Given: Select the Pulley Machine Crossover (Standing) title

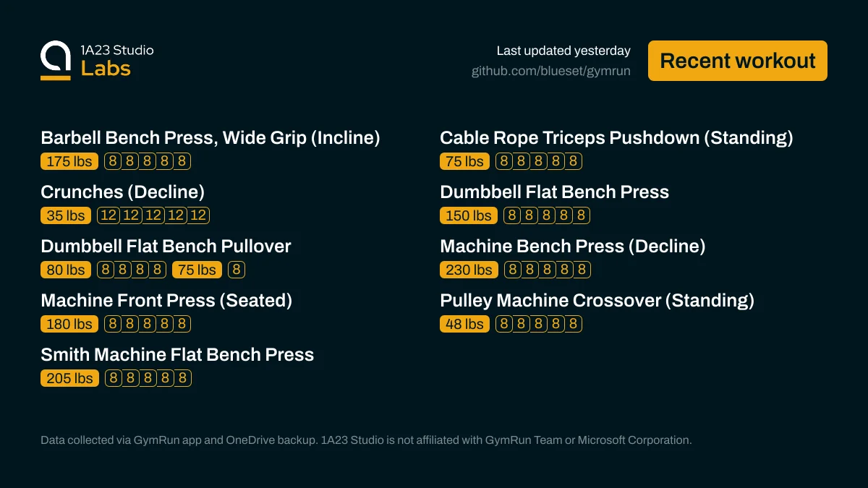Looking at the screenshot, I should (597, 300).
